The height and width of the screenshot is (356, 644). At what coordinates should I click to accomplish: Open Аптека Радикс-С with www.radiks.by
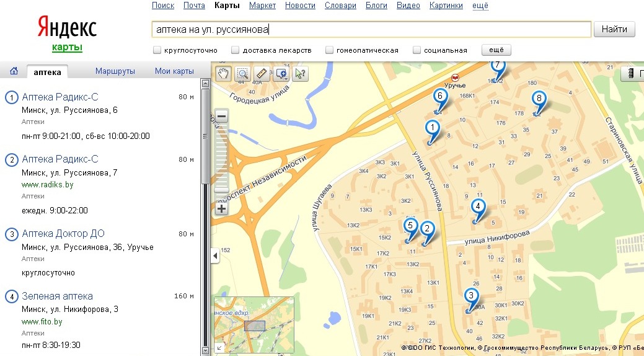(60, 159)
